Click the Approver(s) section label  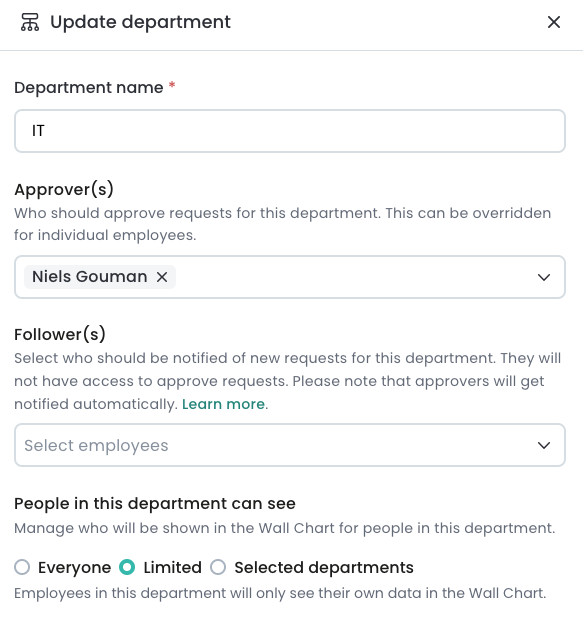coord(64,190)
